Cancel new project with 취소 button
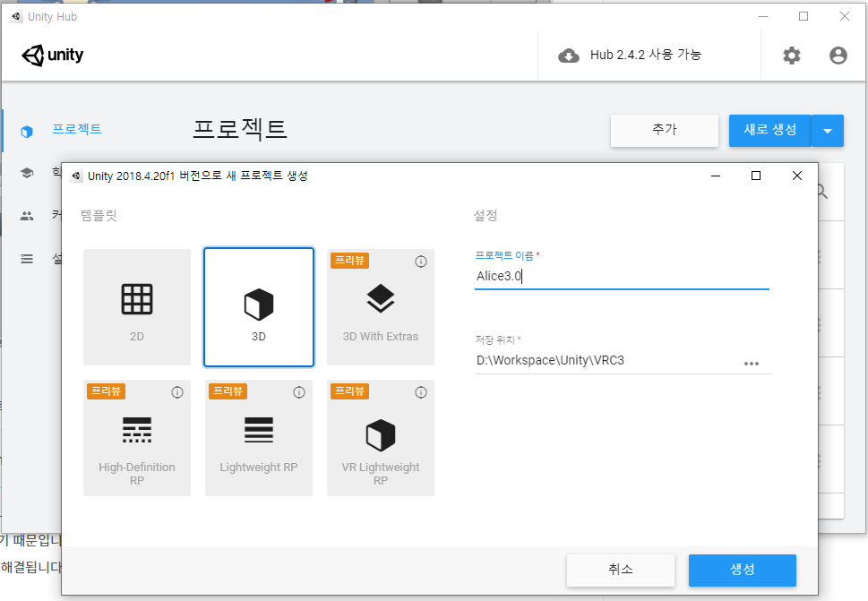This screenshot has height=601, width=868. [621, 570]
